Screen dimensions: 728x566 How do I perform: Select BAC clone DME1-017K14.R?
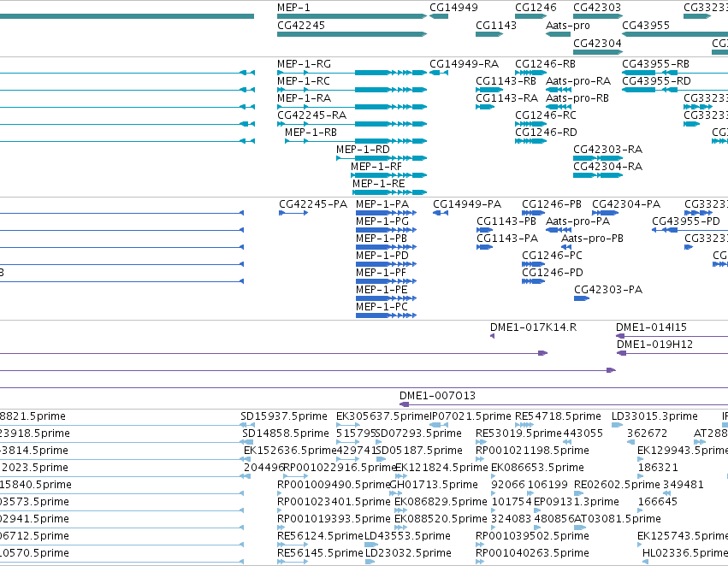point(533,327)
